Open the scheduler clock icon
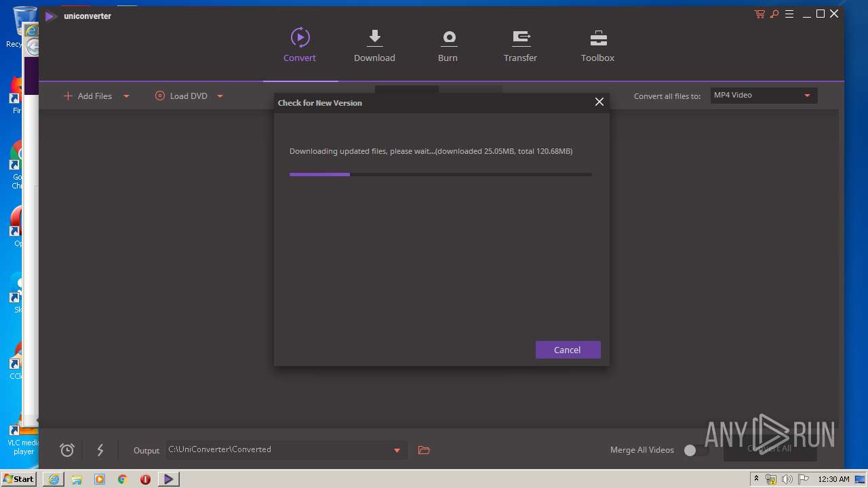Screen dimensions: 868x488 66,449
